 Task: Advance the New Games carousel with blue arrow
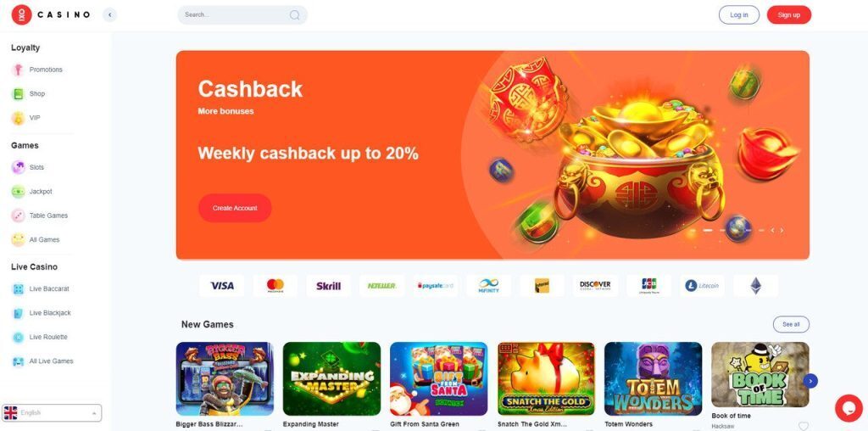[x=810, y=381]
